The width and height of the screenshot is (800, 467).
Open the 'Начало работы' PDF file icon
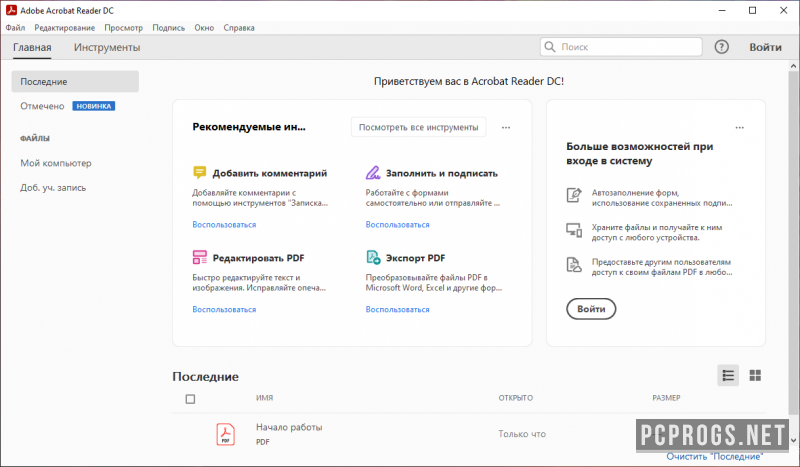pos(226,434)
